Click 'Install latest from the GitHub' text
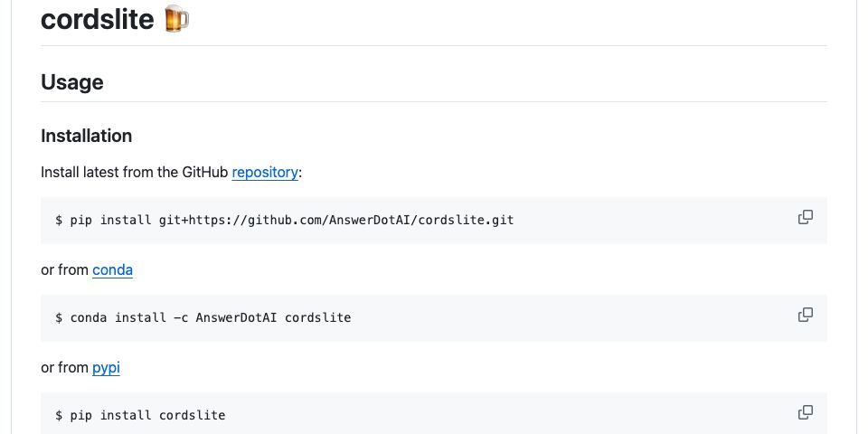This screenshot has height=434, width=868. pos(135,172)
